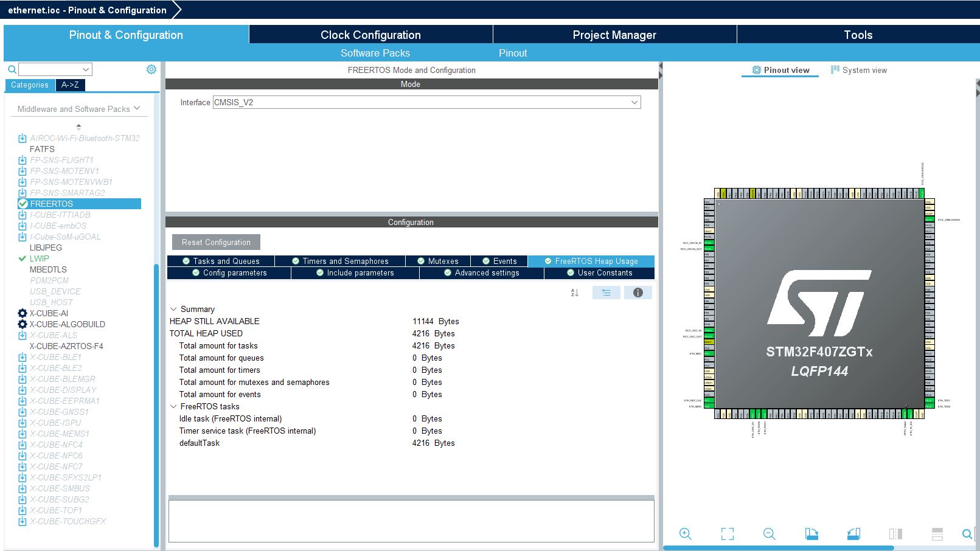Switch to the Clock Configuration tab
This screenshot has width=980, height=551.
(370, 35)
